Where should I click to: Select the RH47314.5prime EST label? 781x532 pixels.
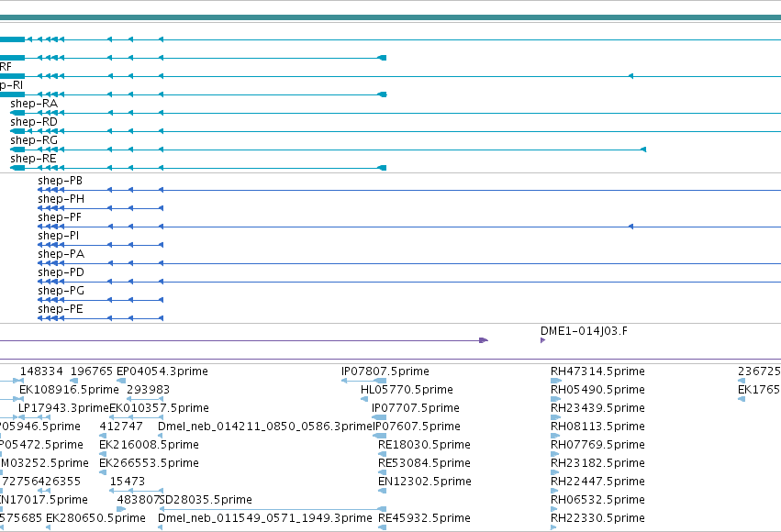pos(597,371)
